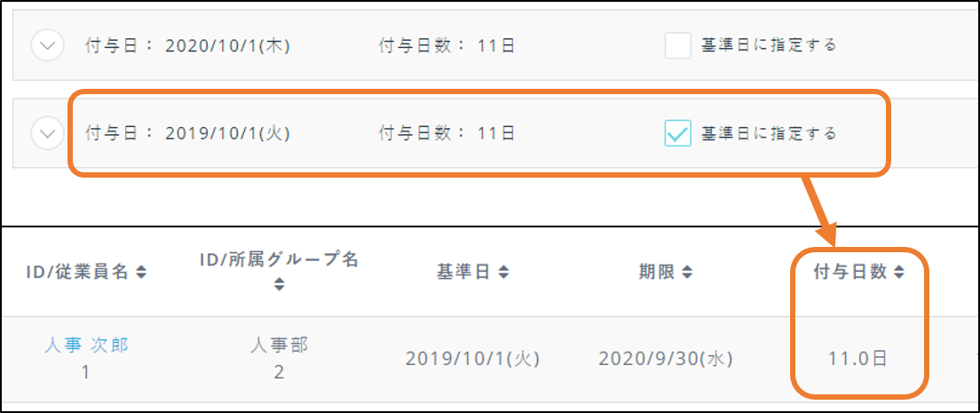This screenshot has height=413, width=980.
Task: Expand the 2020/10/1(木) grant row chevron
Action: pos(47,46)
